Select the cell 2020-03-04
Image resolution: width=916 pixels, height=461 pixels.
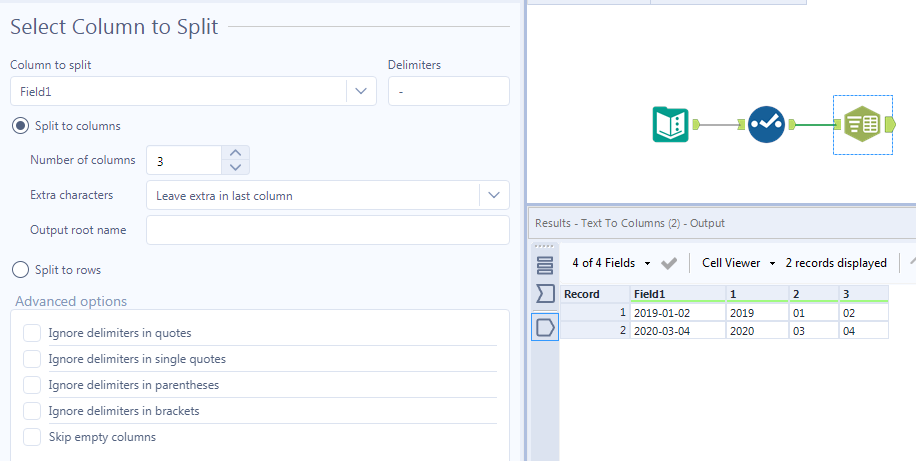click(678, 331)
